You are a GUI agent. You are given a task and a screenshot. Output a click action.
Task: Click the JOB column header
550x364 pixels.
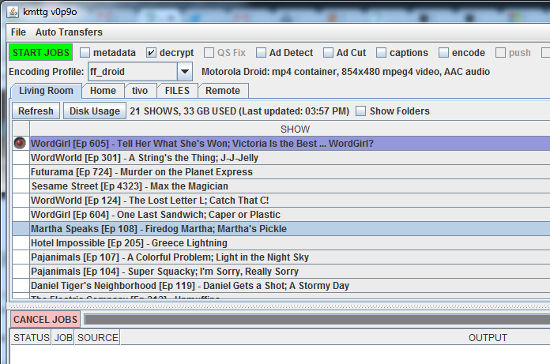pyautogui.click(x=63, y=338)
